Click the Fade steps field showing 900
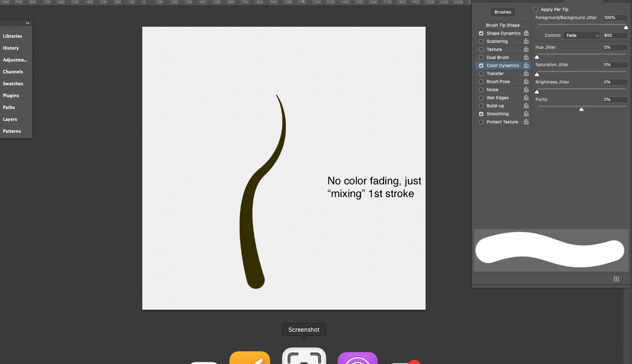 [614, 35]
